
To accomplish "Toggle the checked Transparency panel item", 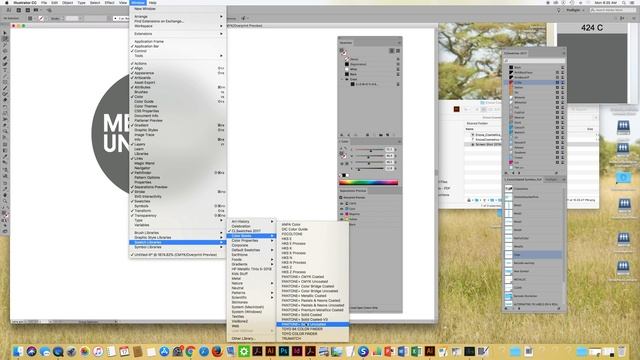I will (x=178, y=216).
